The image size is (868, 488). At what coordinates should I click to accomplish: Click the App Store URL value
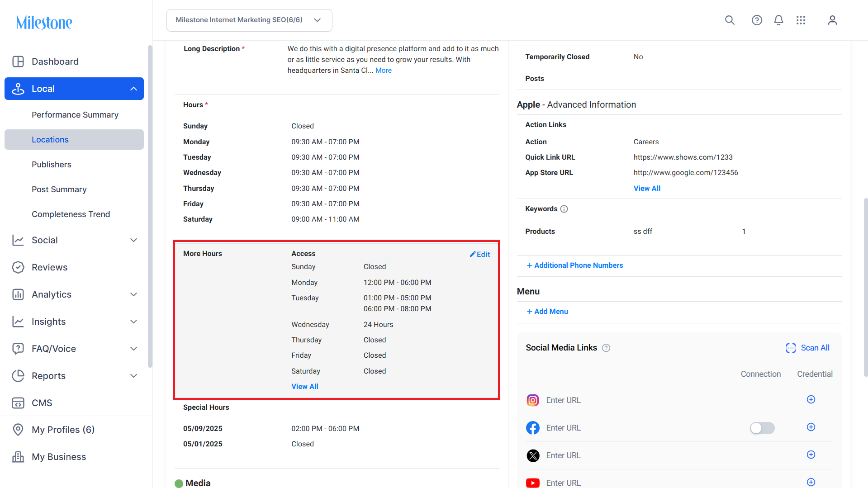686,173
